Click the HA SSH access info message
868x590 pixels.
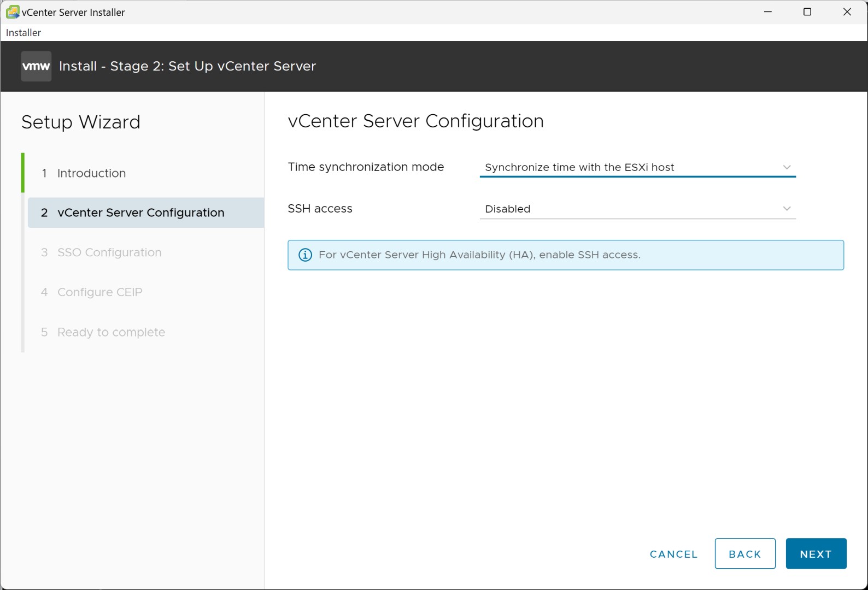[566, 255]
